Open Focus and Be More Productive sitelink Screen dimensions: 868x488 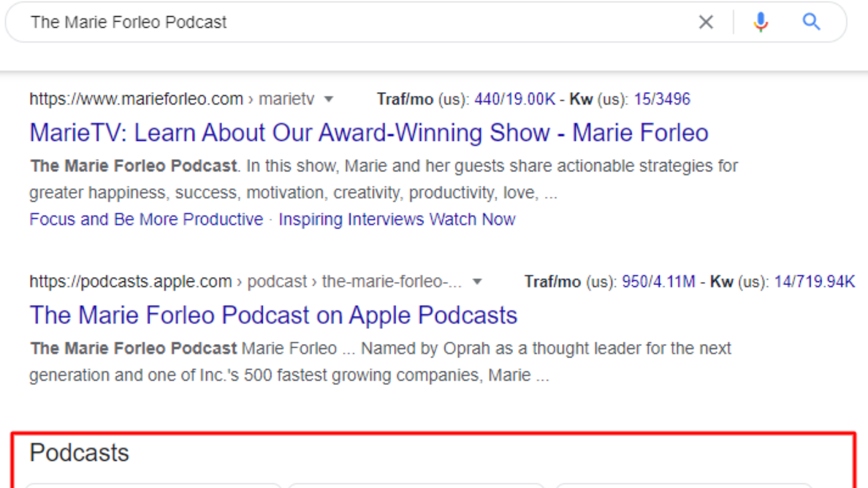point(146,219)
